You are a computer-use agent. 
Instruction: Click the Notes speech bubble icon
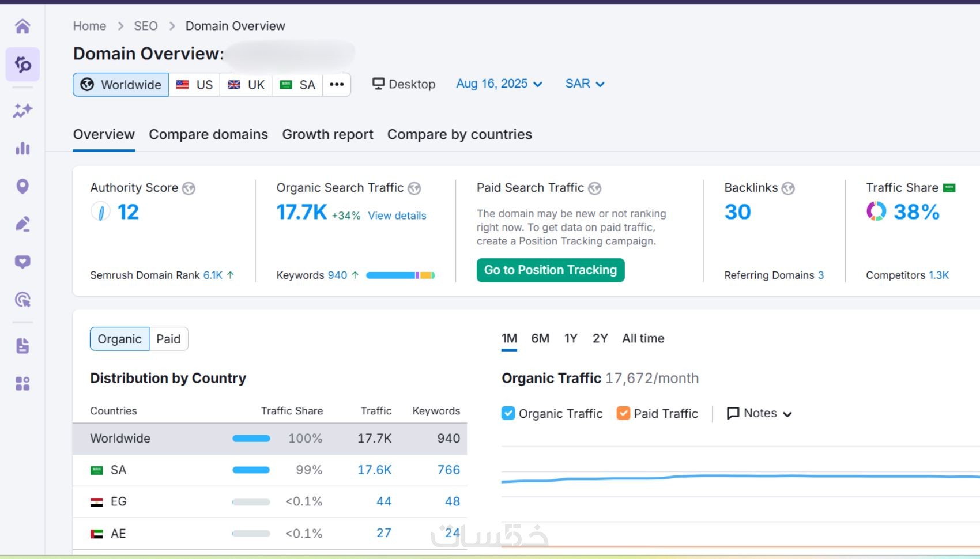pyautogui.click(x=733, y=413)
